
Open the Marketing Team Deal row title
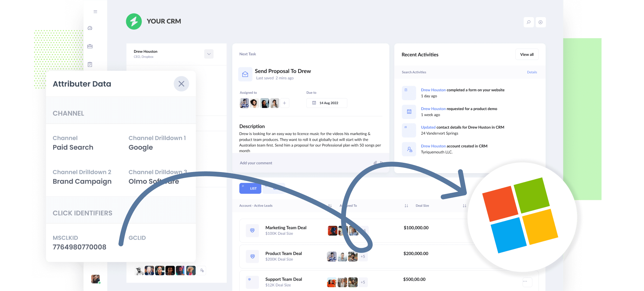click(x=286, y=228)
